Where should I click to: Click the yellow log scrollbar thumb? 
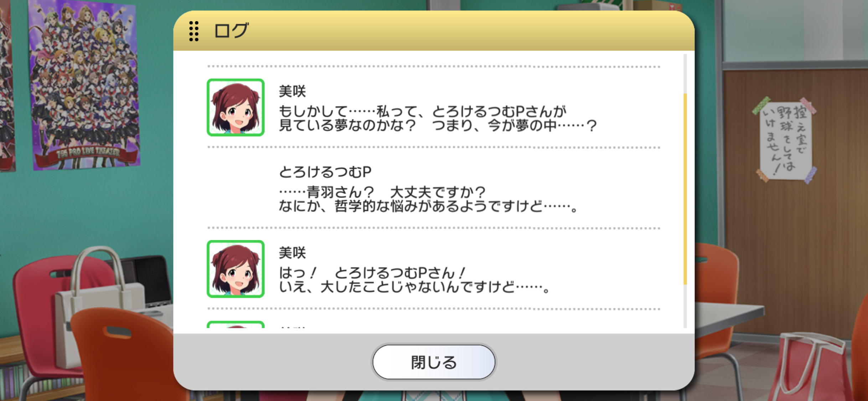[x=685, y=189]
